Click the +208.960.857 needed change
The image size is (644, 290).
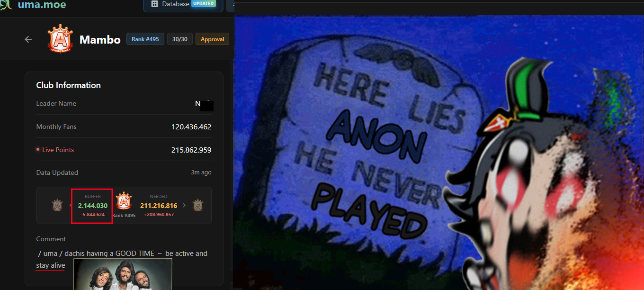point(159,215)
